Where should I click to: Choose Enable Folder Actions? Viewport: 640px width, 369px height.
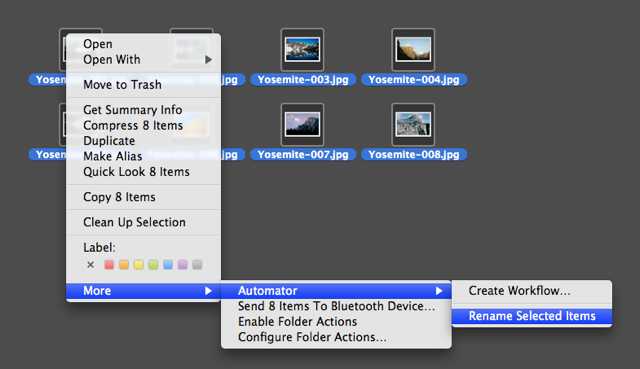336,322
